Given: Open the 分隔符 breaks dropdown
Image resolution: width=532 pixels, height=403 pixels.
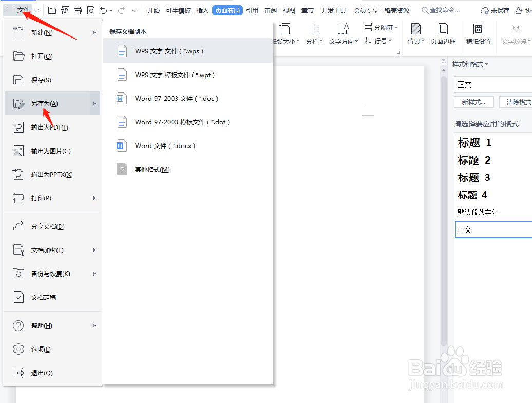Looking at the screenshot, I should 381,27.
